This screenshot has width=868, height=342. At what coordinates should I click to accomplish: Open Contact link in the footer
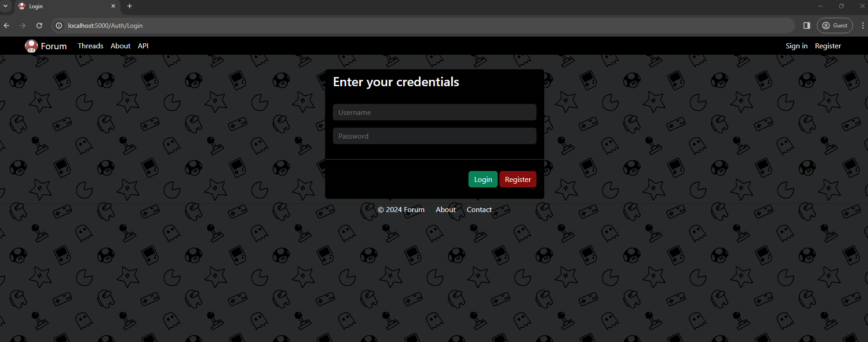click(479, 210)
